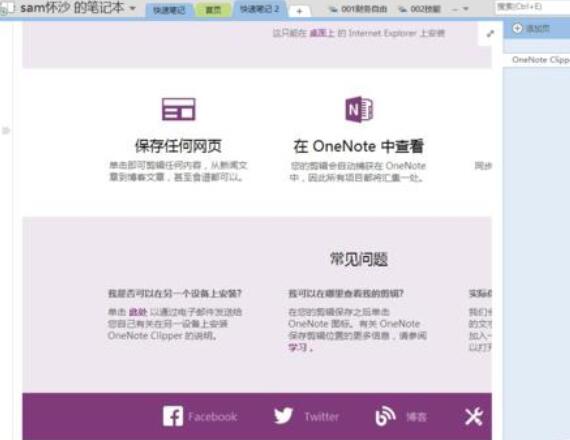Click the blog feed icon
This screenshot has width=570, height=440.
pos(385,416)
